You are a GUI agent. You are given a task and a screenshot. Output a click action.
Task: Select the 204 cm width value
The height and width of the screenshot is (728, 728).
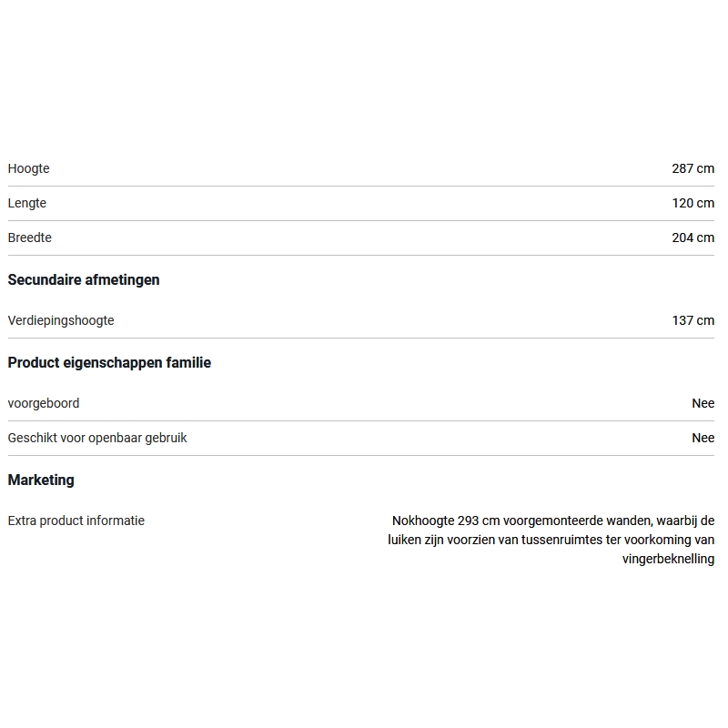(693, 238)
